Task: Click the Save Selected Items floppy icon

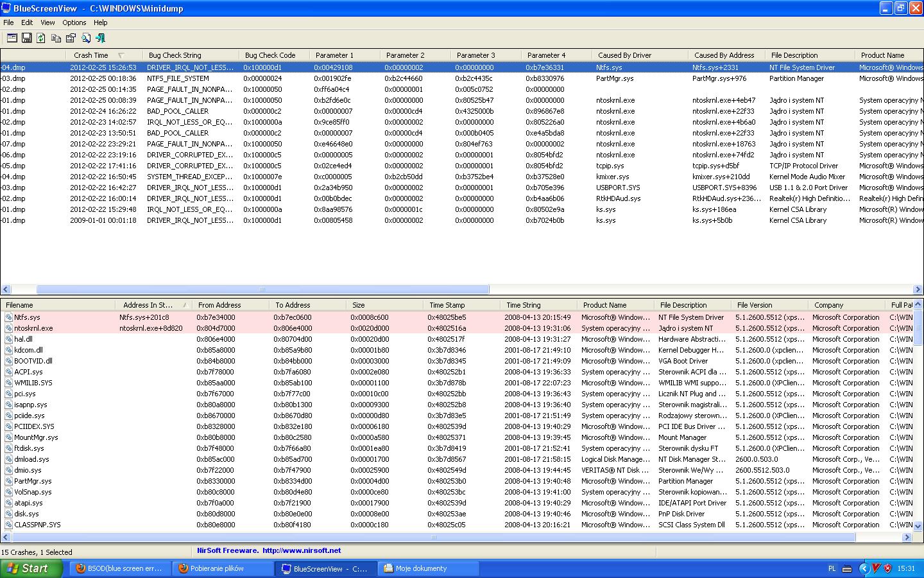Action: tap(26, 38)
